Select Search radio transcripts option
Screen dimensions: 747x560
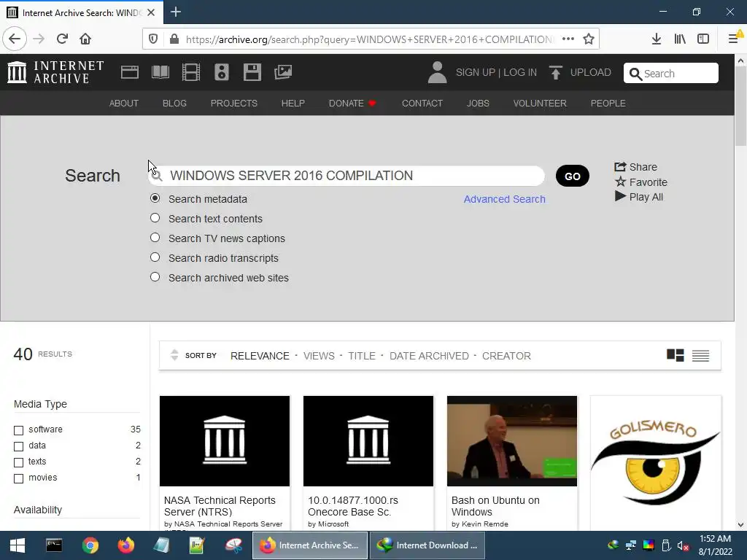coord(155,257)
